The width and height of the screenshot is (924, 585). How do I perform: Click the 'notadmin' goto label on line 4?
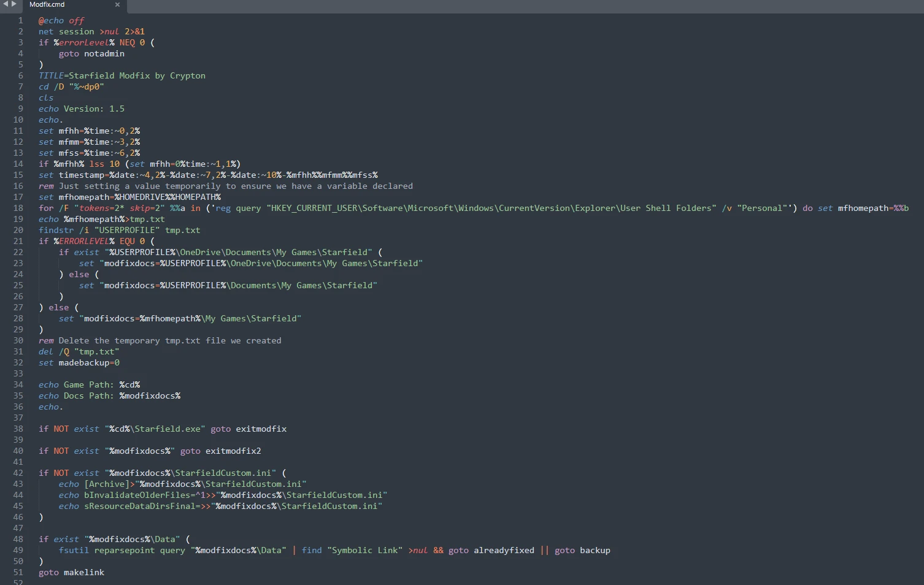(x=104, y=54)
